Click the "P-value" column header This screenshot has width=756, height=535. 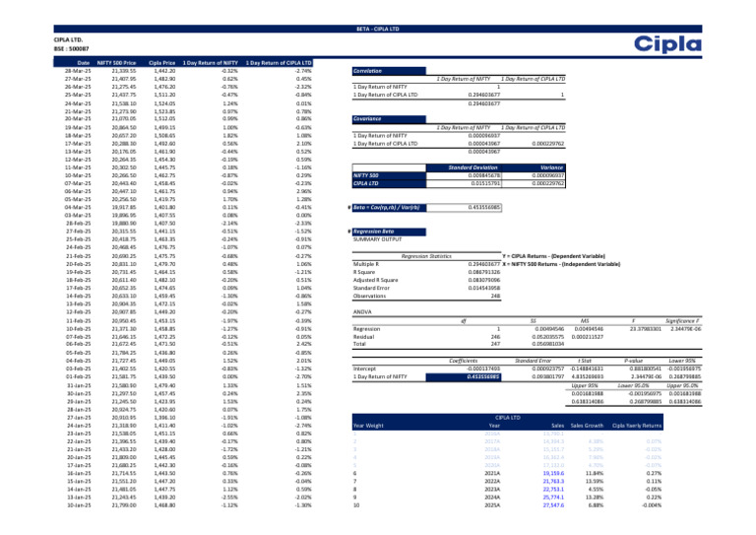(634, 361)
